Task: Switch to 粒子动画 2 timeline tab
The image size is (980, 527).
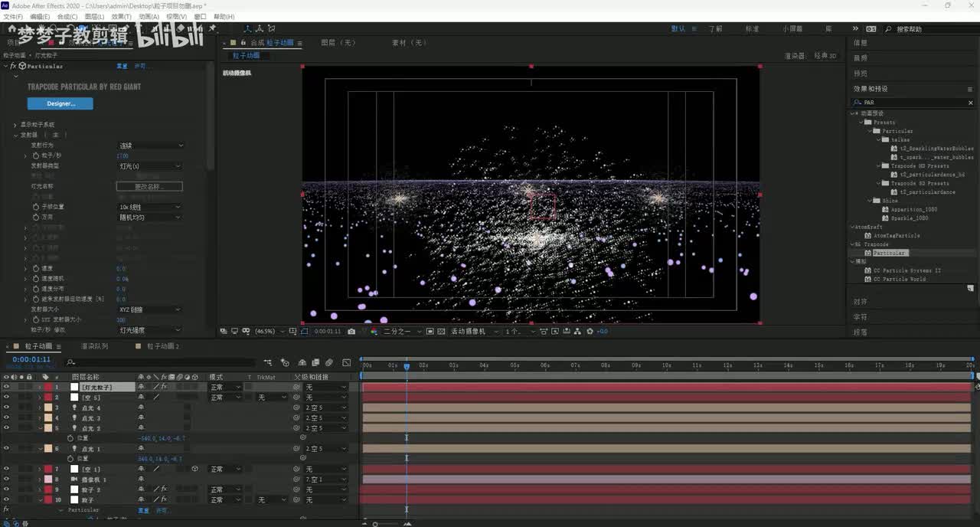Action: [162, 346]
